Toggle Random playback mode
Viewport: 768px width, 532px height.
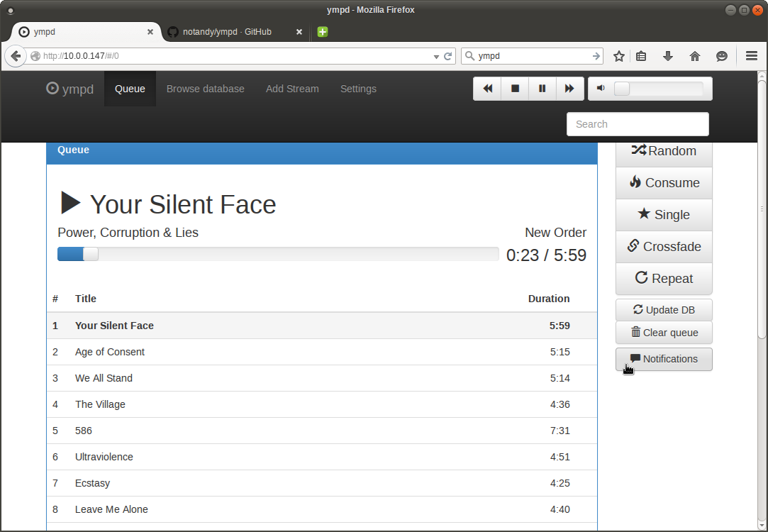coord(664,150)
